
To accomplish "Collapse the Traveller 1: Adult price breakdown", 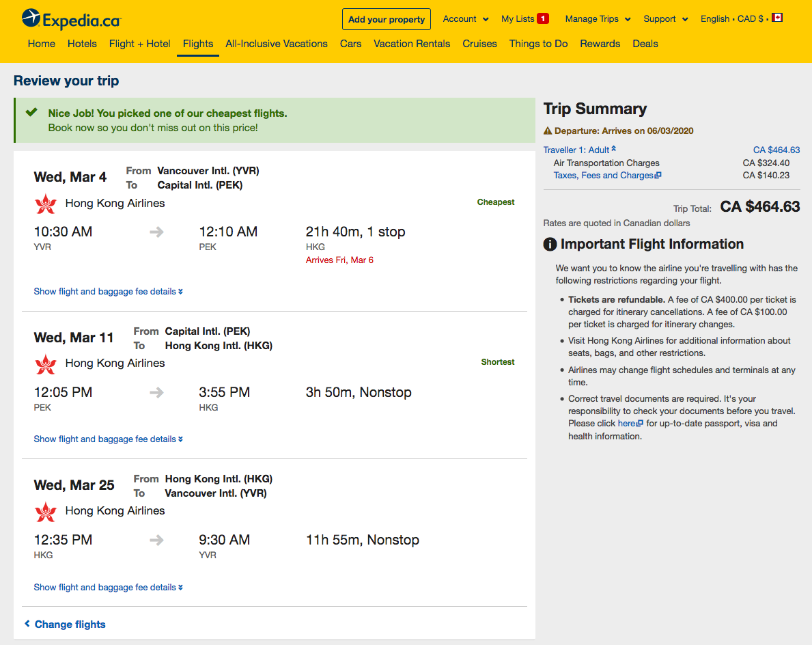I will click(x=580, y=150).
